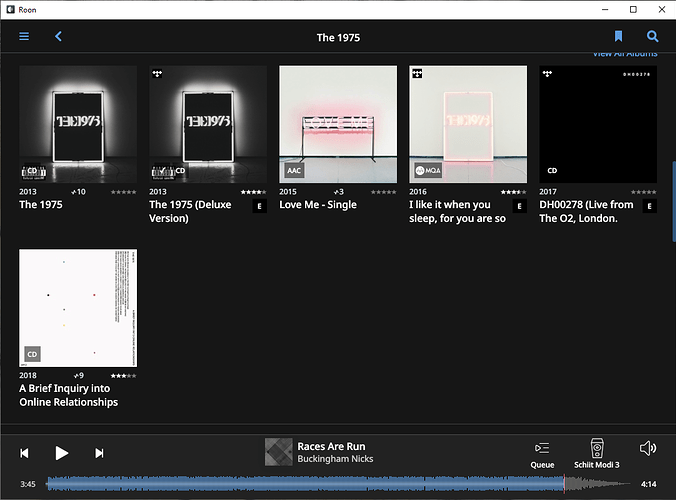Click 'Love Me - Single' title text

[318, 205]
